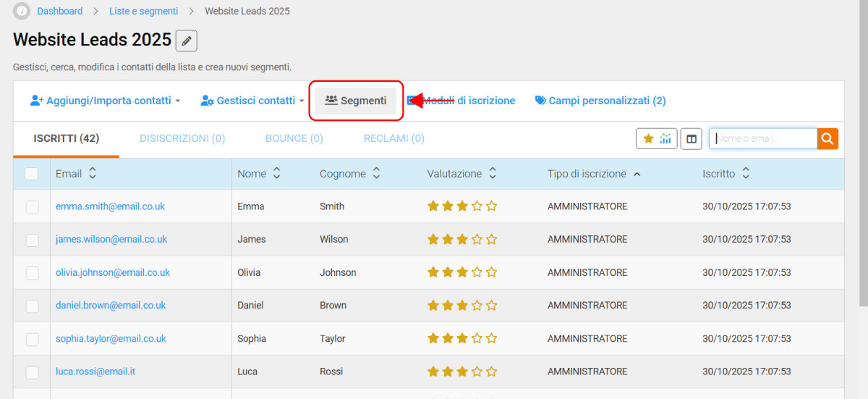Open olivia.johnson@email.co.uk contact link
Viewport: 868px width, 399px height.
[x=113, y=273]
